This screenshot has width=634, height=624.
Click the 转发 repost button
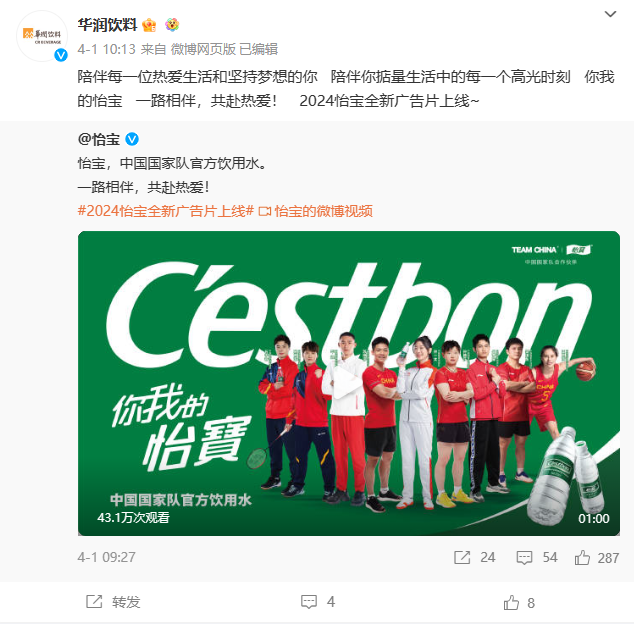click(x=113, y=602)
